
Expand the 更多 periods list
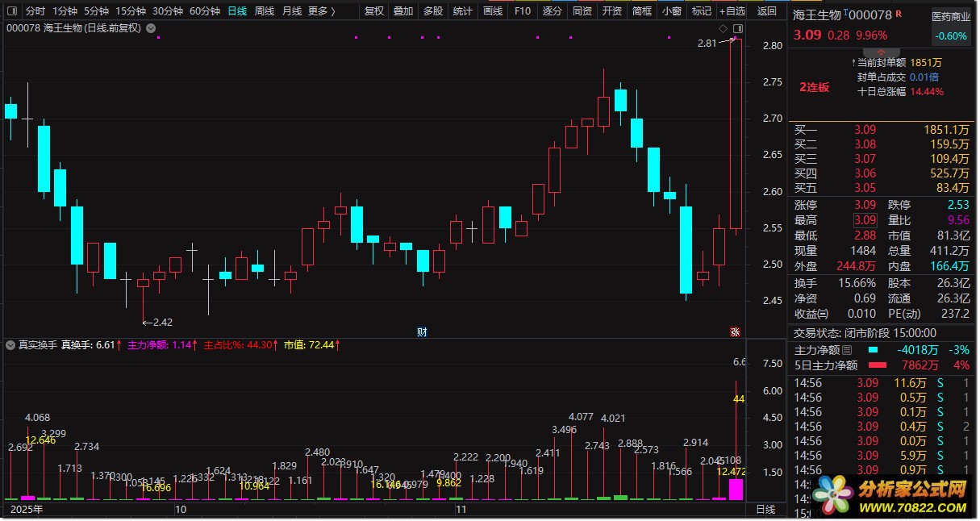pyautogui.click(x=321, y=11)
